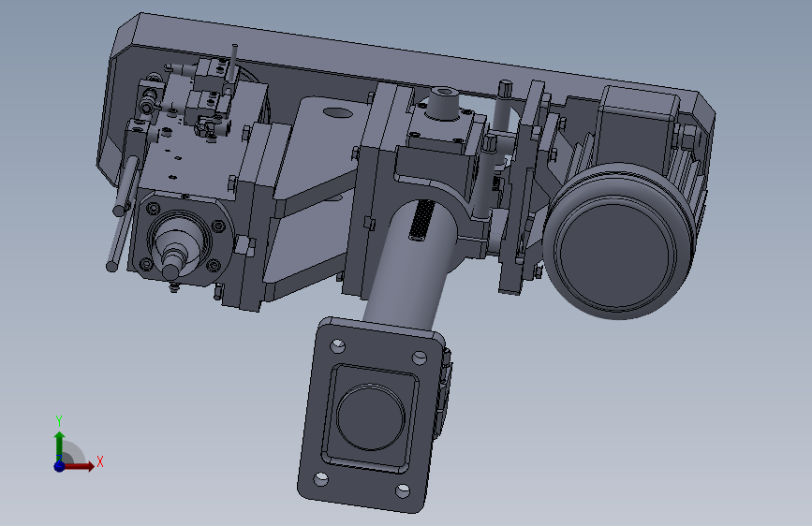Select the cylindrical boss atop the central clamp block

click(443, 103)
